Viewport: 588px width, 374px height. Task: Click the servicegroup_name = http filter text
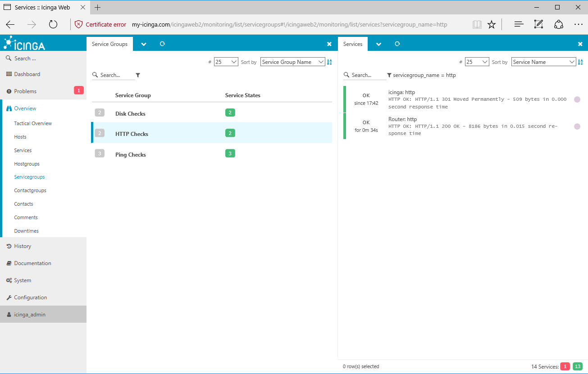tap(424, 75)
